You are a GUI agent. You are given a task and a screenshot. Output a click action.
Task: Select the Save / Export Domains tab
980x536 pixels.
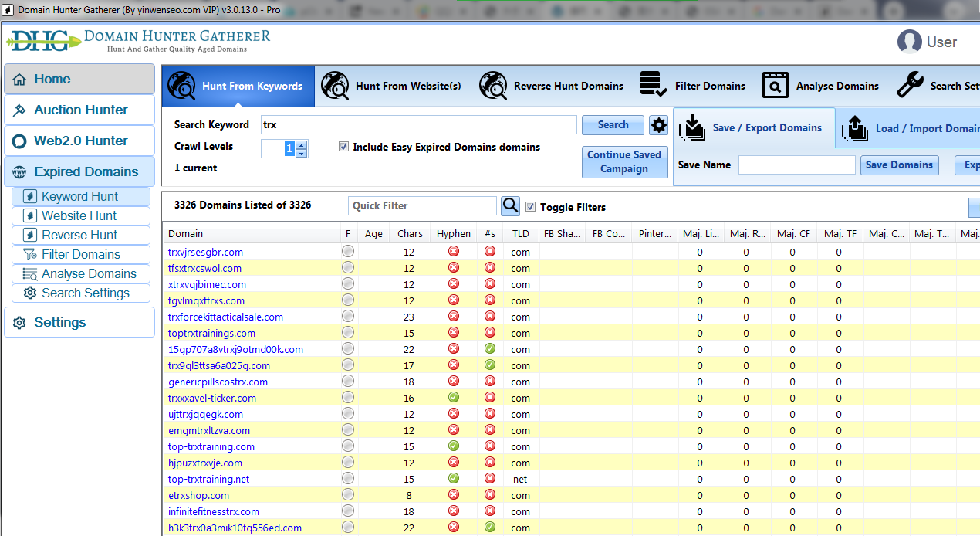754,127
